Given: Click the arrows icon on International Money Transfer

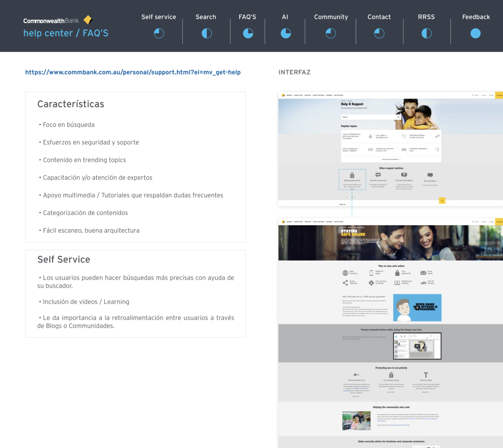Looking at the screenshot, I should coord(437,136).
